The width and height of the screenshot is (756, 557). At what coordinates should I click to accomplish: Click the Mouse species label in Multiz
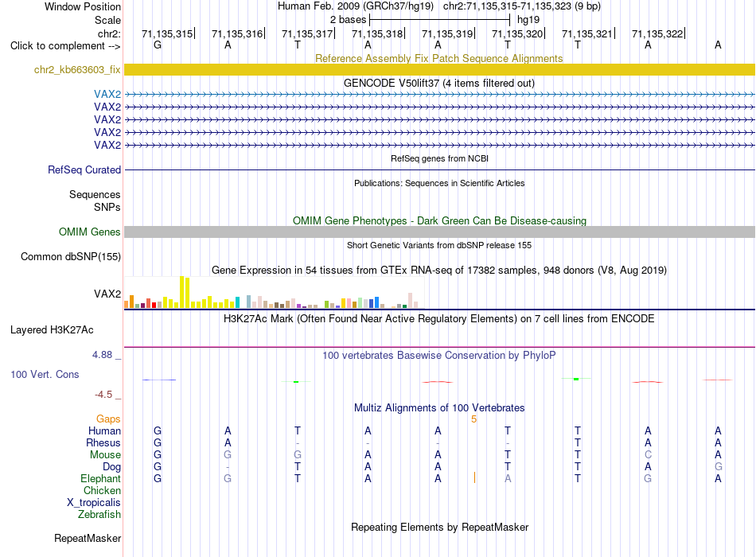coord(105,455)
